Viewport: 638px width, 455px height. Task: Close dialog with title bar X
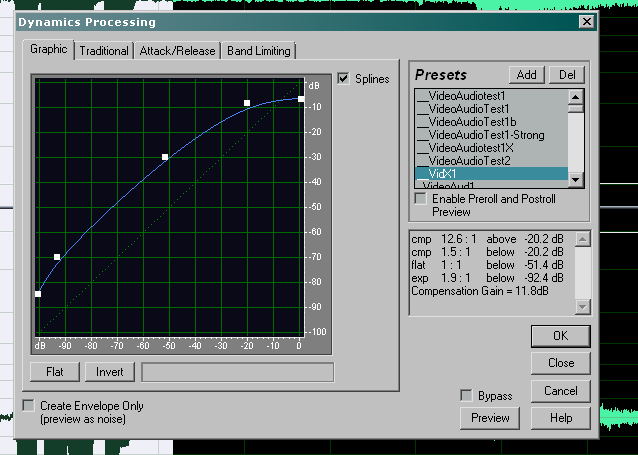(x=587, y=22)
